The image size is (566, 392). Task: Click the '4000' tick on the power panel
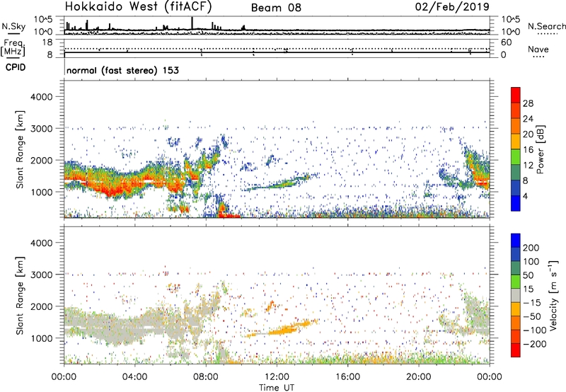(x=42, y=97)
